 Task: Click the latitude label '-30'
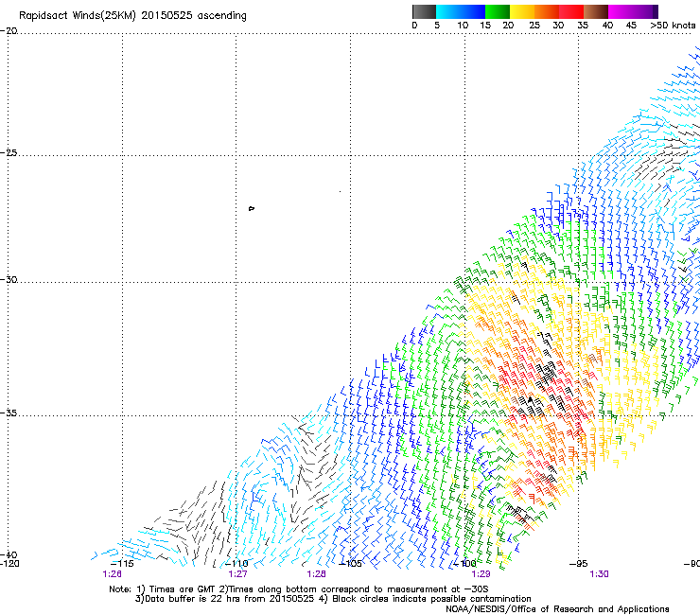coord(9,279)
